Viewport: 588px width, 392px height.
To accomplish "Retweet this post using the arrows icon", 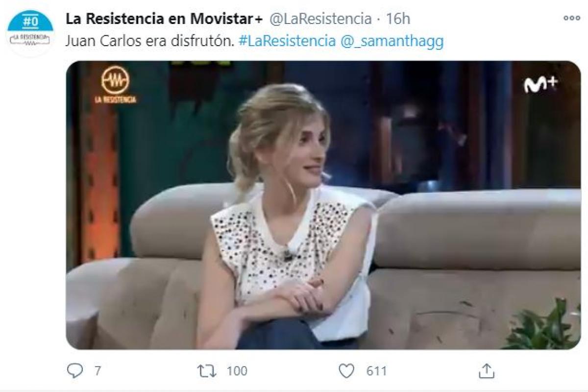I will click(207, 371).
